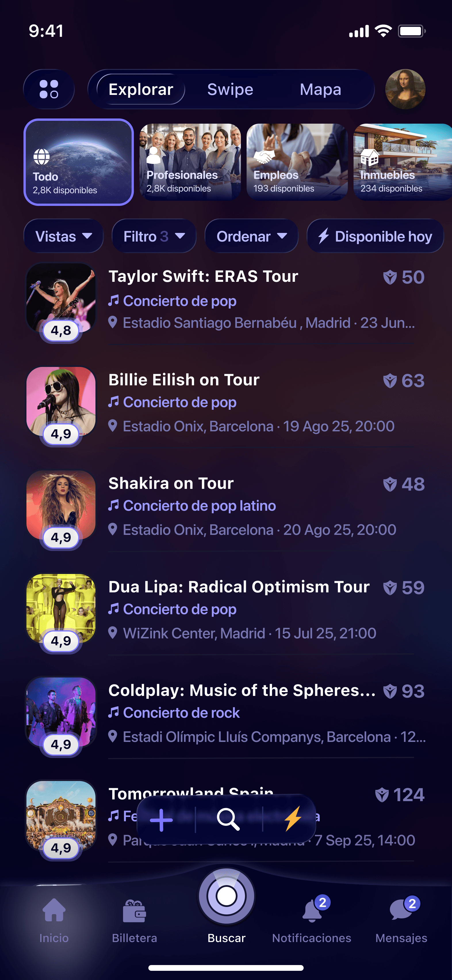Open the grid dashboard menu icon
The width and height of the screenshot is (452, 980).
[49, 89]
